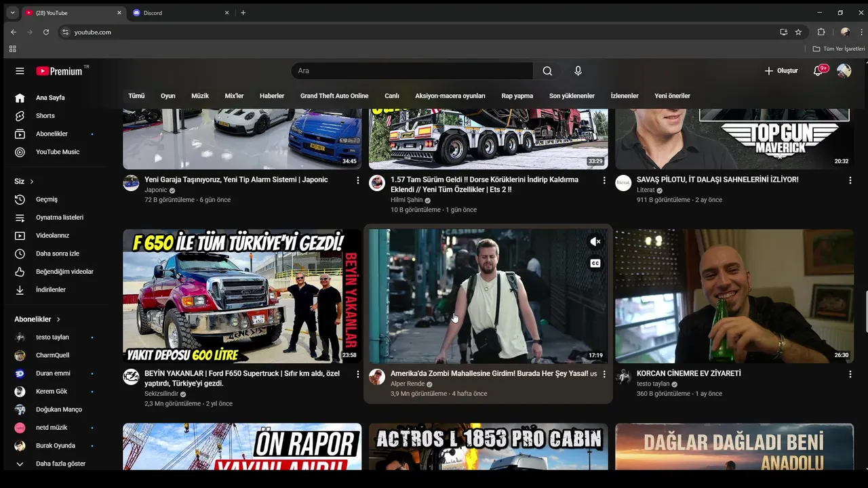
Task: Open Duran emmi subscription channel
Action: (x=54, y=373)
